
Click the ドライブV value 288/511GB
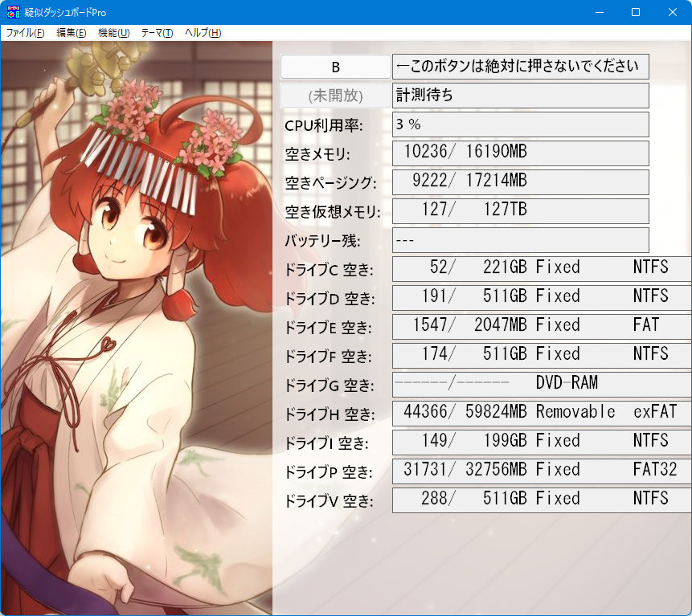coord(542,500)
